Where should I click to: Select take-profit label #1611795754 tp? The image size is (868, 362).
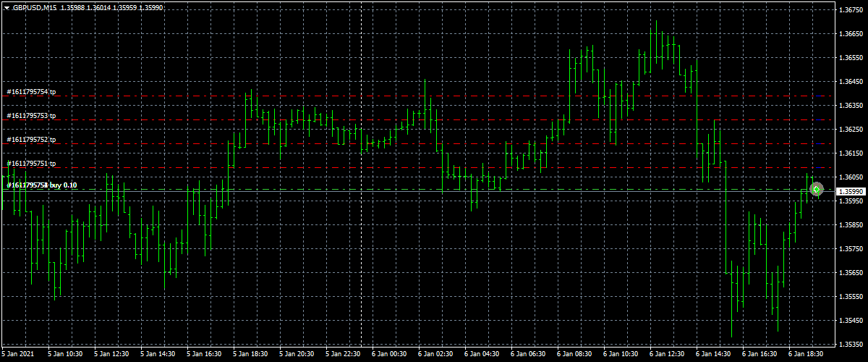[32, 92]
